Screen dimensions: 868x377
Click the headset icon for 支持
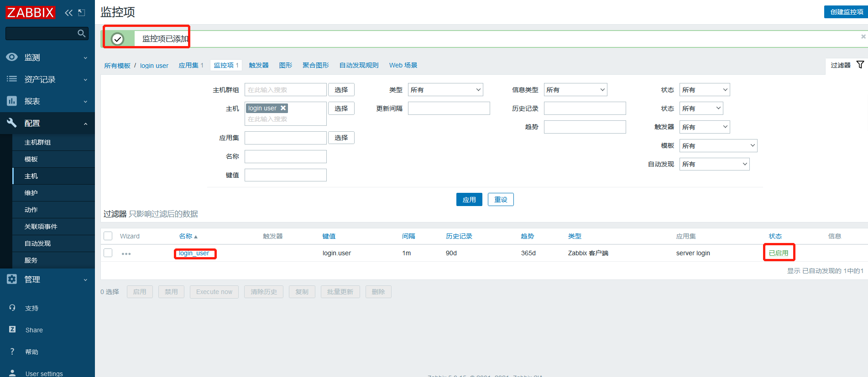pos(12,308)
